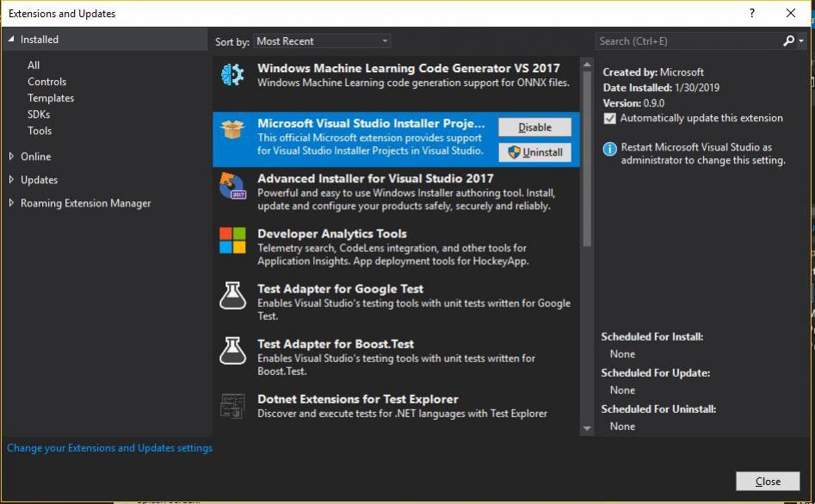Expand the Roaming Extension Manager category
Screen dimensions: 815x504
[x=11, y=203]
